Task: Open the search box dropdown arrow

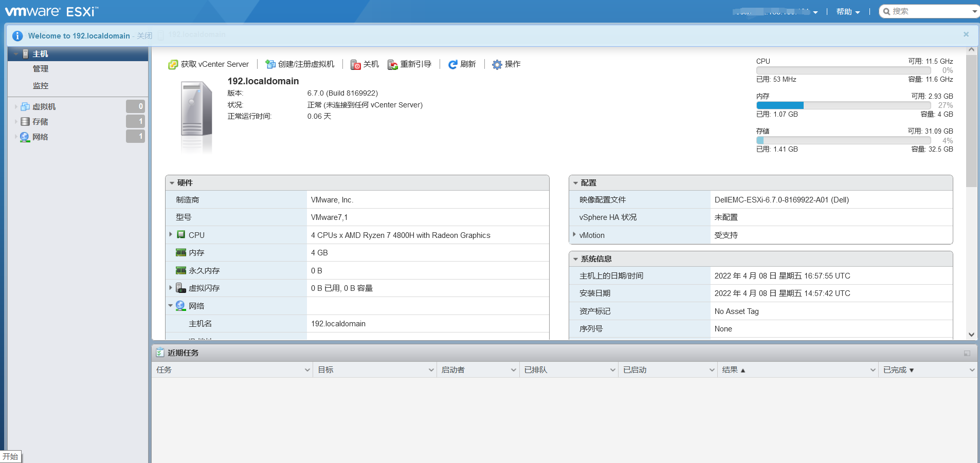Action: click(x=974, y=11)
